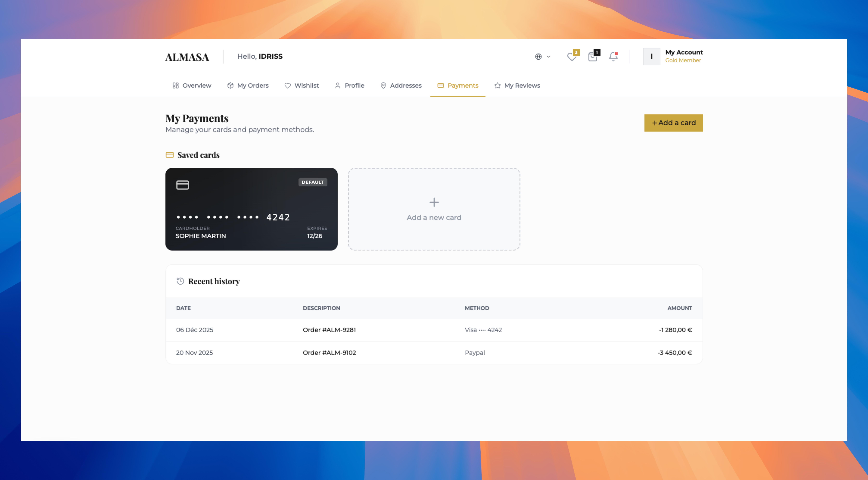868x480 pixels.
Task: Expand the language selector chevron
Action: (548, 57)
